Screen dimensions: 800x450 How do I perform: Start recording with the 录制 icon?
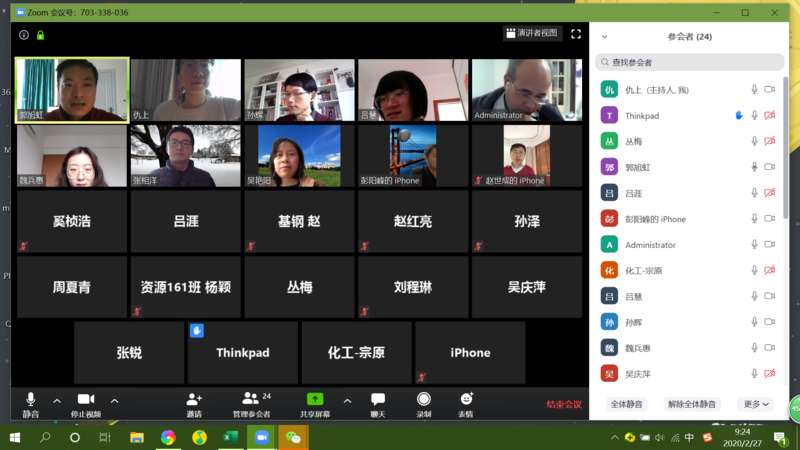[x=423, y=399]
